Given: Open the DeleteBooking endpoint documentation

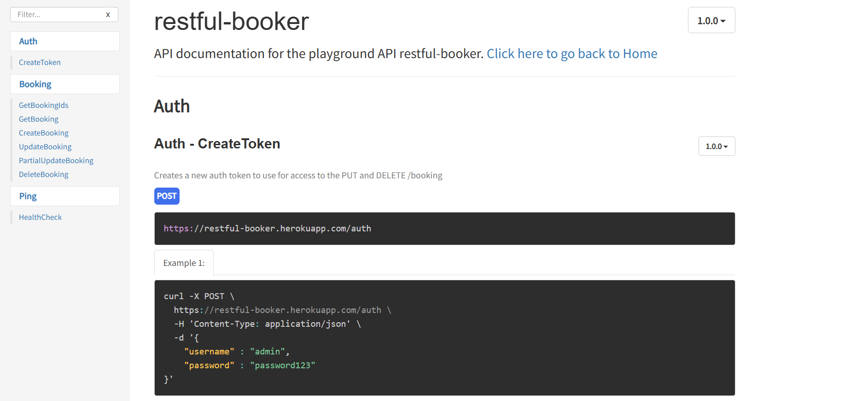Looking at the screenshot, I should click(x=43, y=174).
